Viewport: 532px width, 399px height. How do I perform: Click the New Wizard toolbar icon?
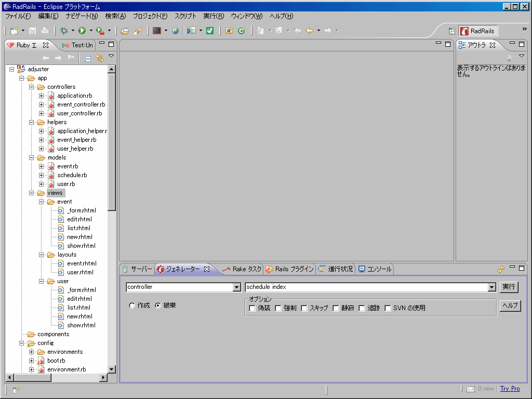coord(14,30)
